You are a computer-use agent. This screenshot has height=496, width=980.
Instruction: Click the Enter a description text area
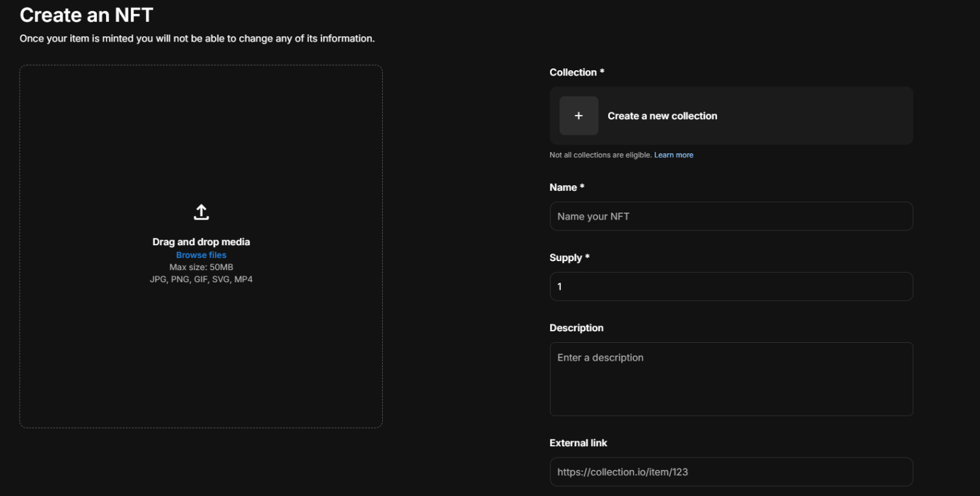(731, 379)
